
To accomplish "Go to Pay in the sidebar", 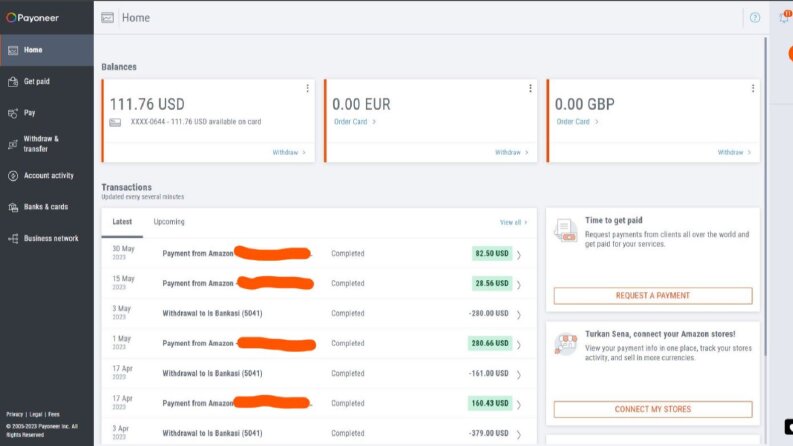I will (47, 113).
